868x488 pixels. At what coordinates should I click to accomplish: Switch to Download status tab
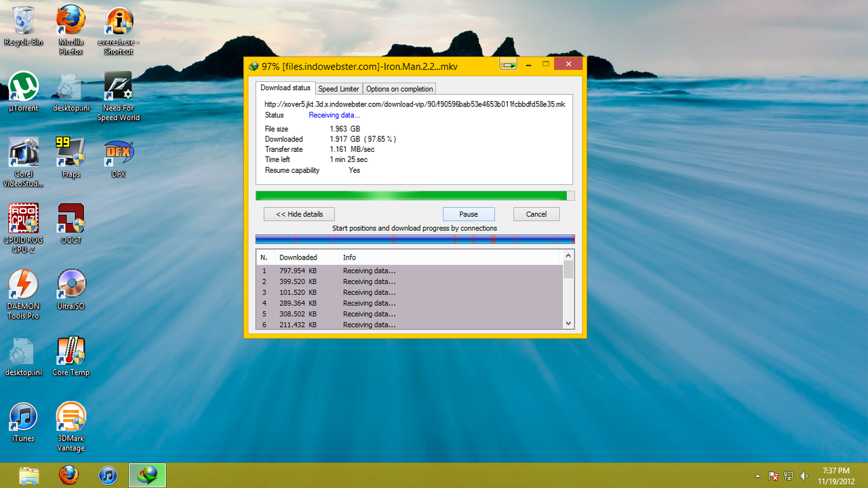point(285,88)
